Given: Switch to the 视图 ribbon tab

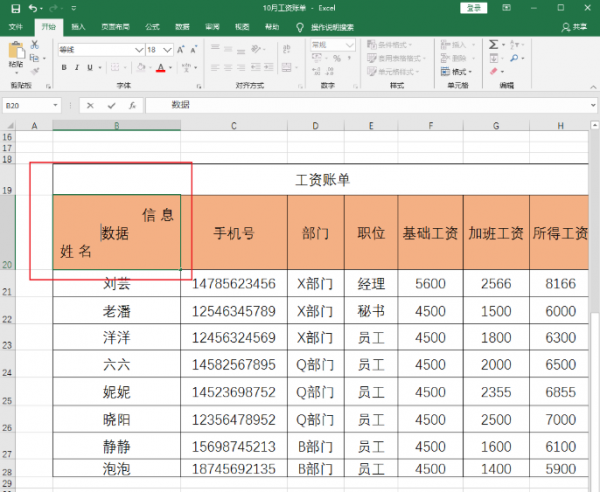Looking at the screenshot, I should coord(242,27).
